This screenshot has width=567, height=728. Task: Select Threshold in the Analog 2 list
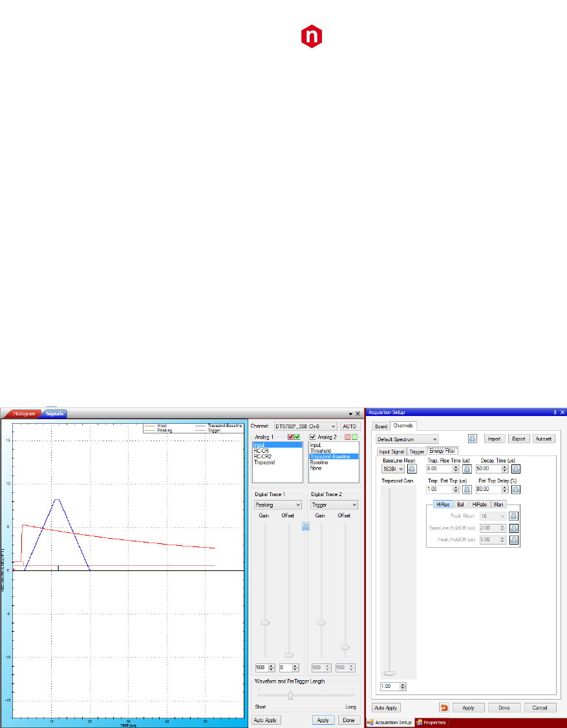[x=321, y=451]
